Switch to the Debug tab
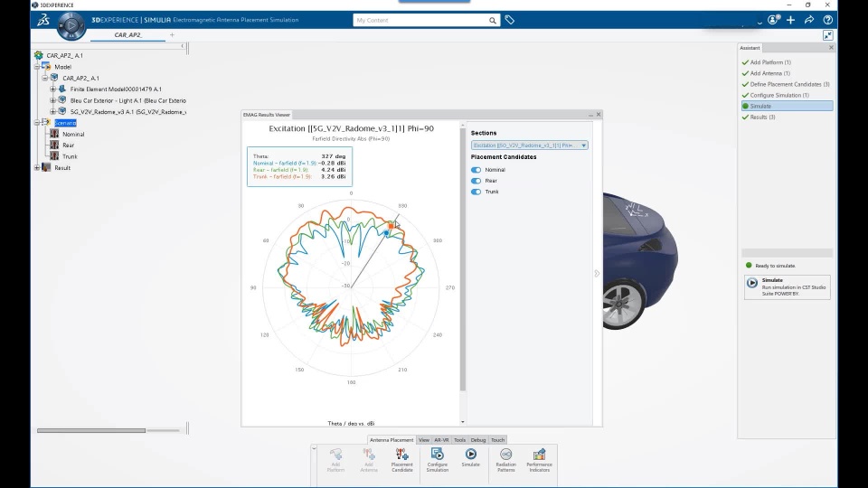This screenshot has width=868, height=488. [478, 440]
